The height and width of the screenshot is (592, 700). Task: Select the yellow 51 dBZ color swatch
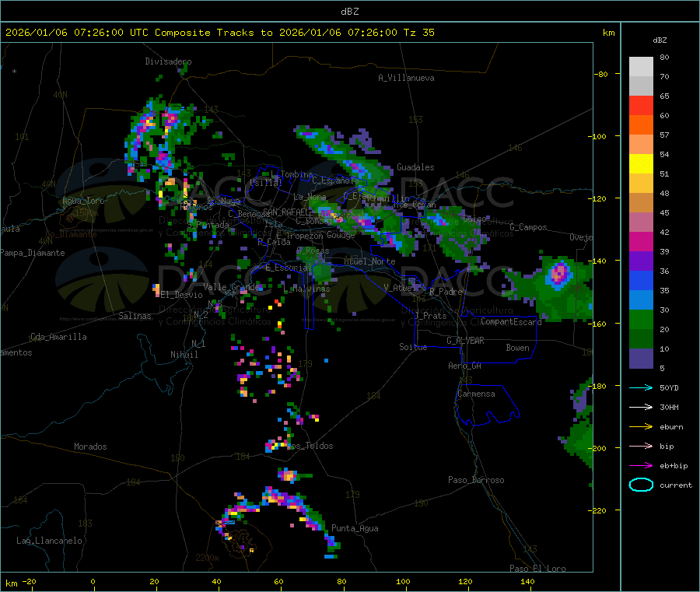[x=641, y=164]
